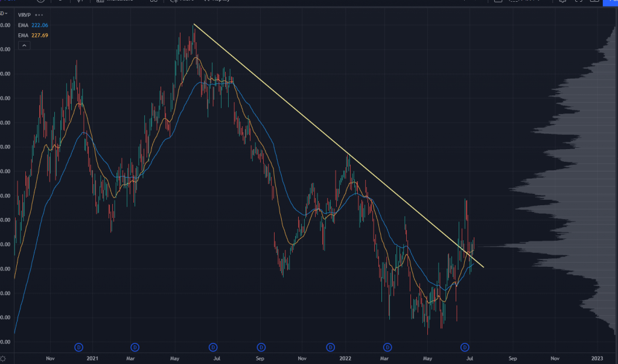
Task: Click the 2022 label on the time axis
Action: 345,359
